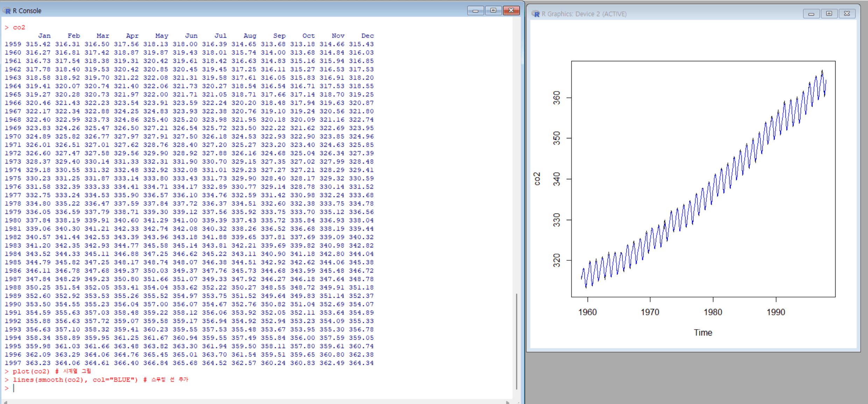Click the console vertical scrollbar thumb
The height and width of the screenshot is (404, 868).
click(x=516, y=341)
